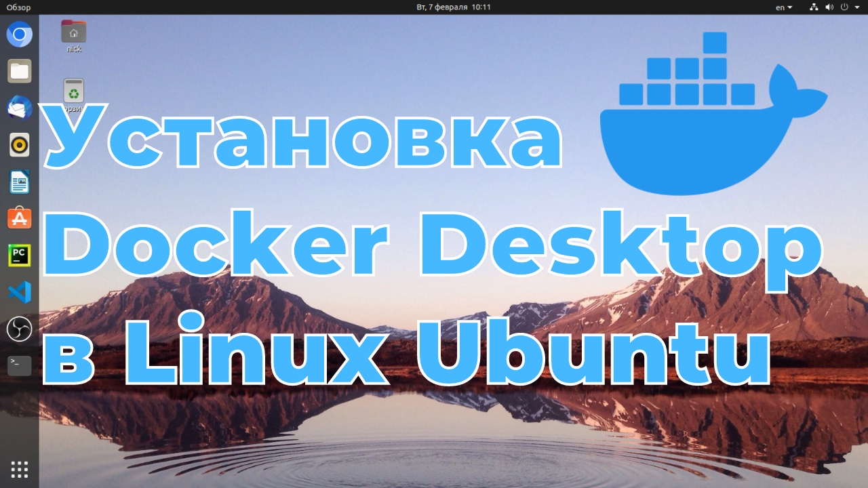This screenshot has width=868, height=488.
Task: Click the volume icon in the top bar
Action: 829,7
